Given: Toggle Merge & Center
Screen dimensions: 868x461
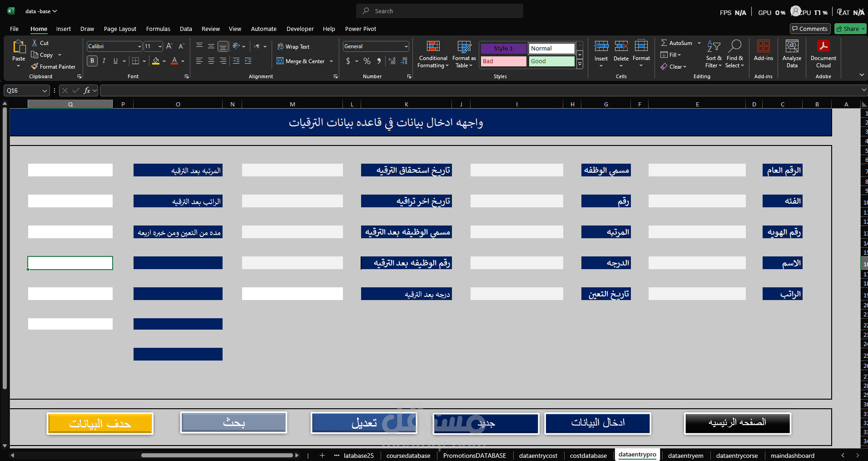Looking at the screenshot, I should pyautogui.click(x=301, y=61).
